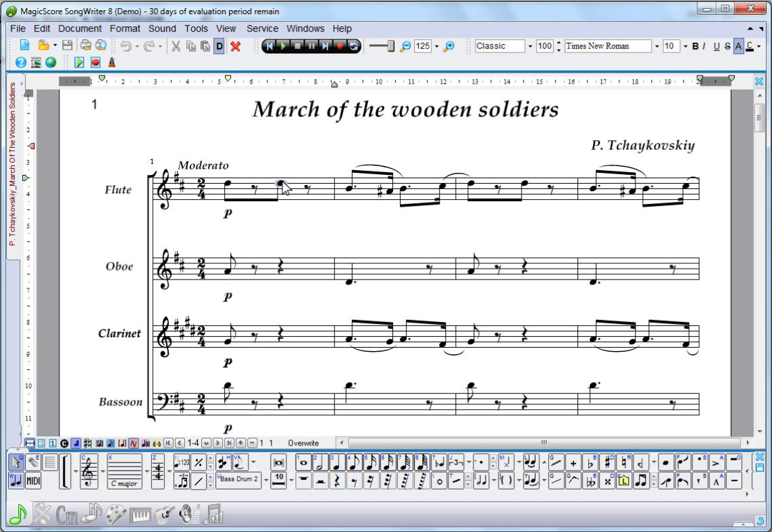Open the Bass Drum 2 instrument dropdown
Viewport: 772px width, 532px height.
point(266,479)
